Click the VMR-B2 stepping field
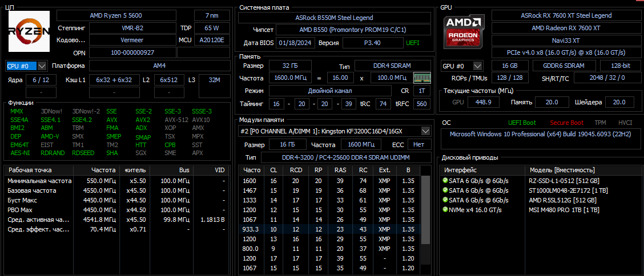 coord(132,29)
